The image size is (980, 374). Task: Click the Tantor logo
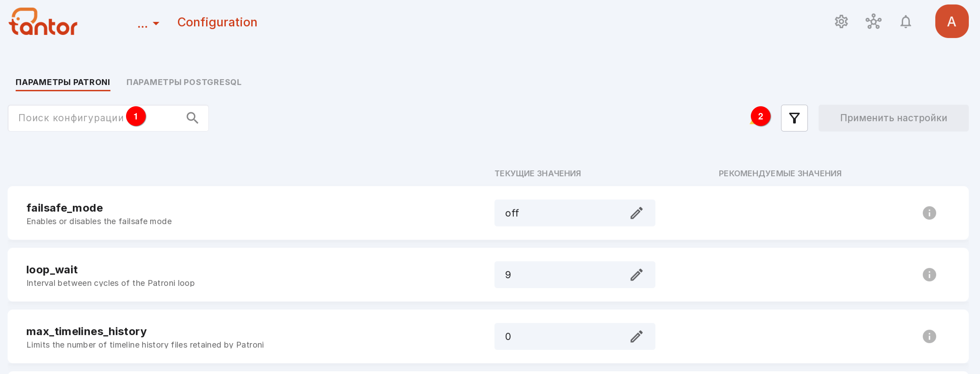(x=43, y=22)
